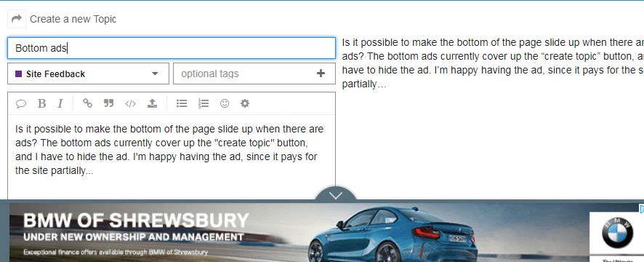Insert preformatted code with the code icon

tap(130, 103)
